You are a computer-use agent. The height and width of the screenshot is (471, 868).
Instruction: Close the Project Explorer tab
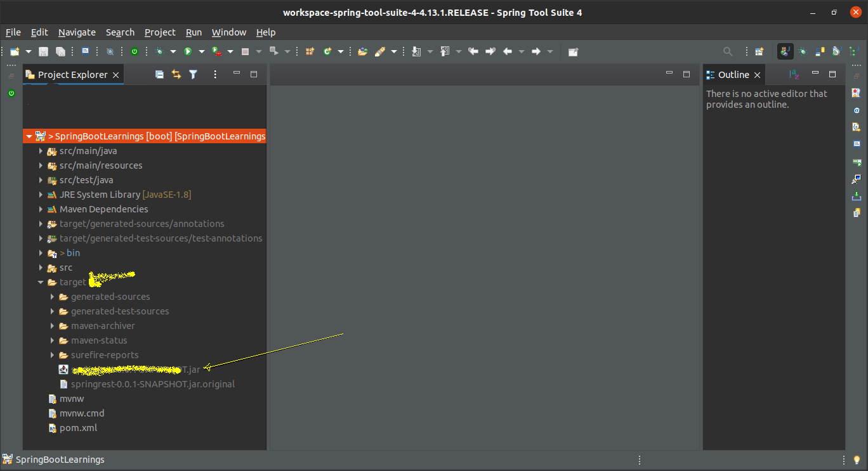click(115, 75)
